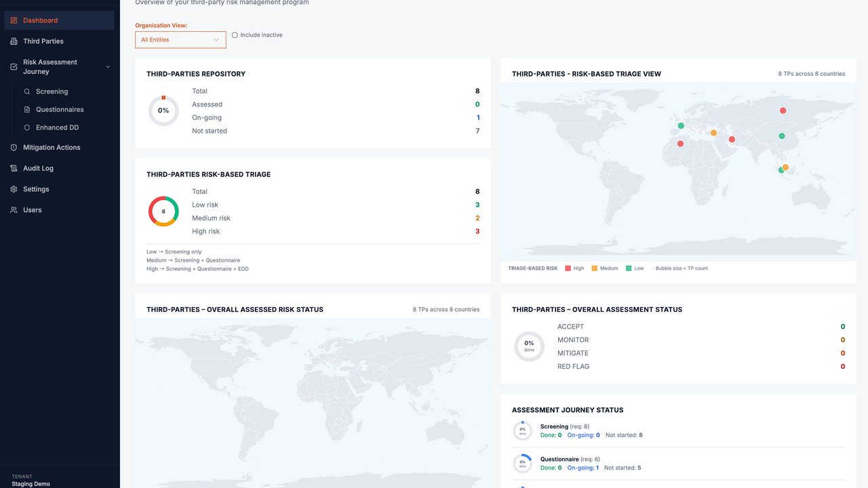Click the Assessed count of 0

[x=477, y=104]
